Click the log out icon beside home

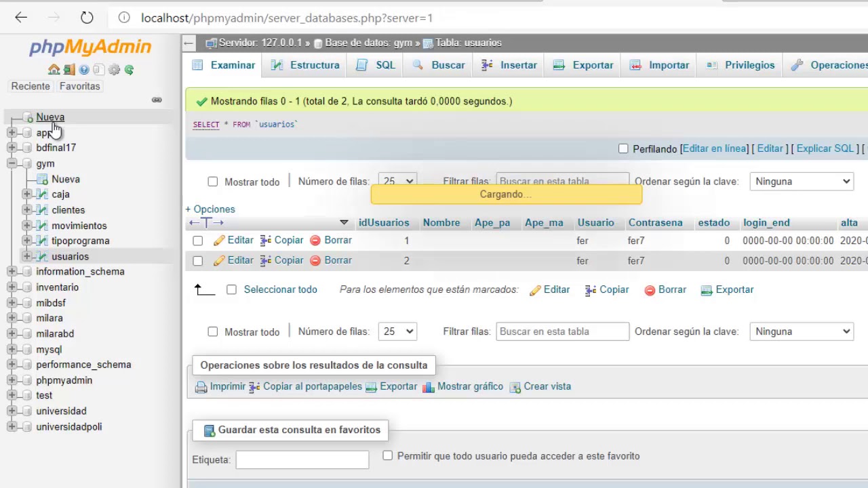click(x=68, y=69)
